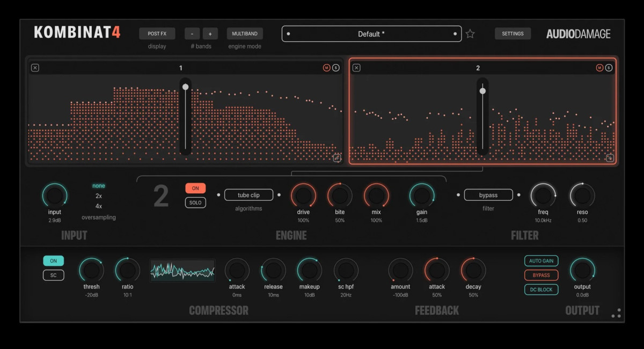
Task: Click the compressor waveform display
Action: 182,271
